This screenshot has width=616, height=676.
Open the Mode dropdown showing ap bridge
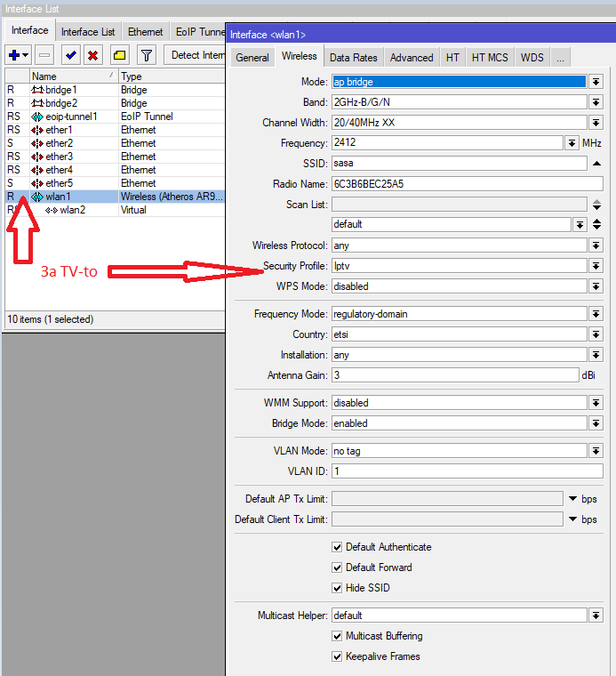click(596, 82)
